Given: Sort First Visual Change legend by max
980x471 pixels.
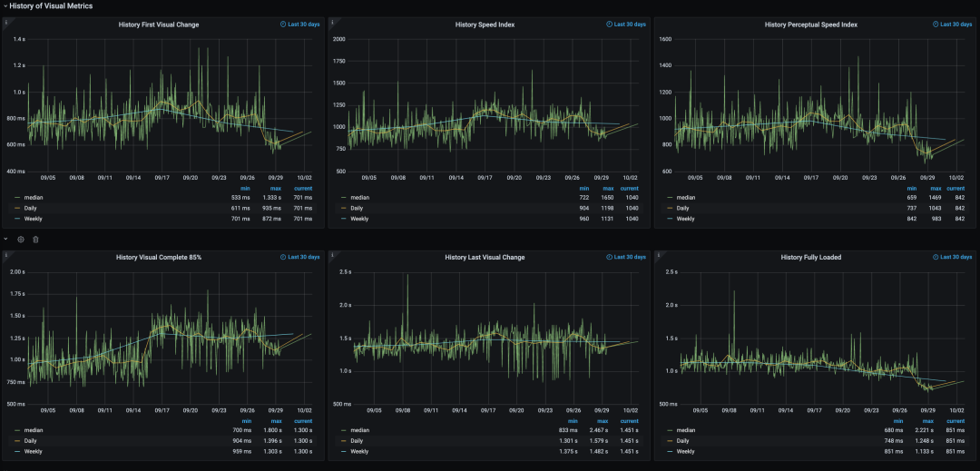Looking at the screenshot, I should (276, 188).
